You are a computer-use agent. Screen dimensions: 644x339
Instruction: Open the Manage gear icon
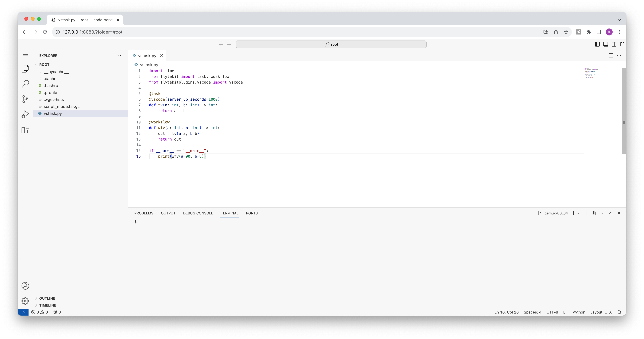pyautogui.click(x=25, y=301)
